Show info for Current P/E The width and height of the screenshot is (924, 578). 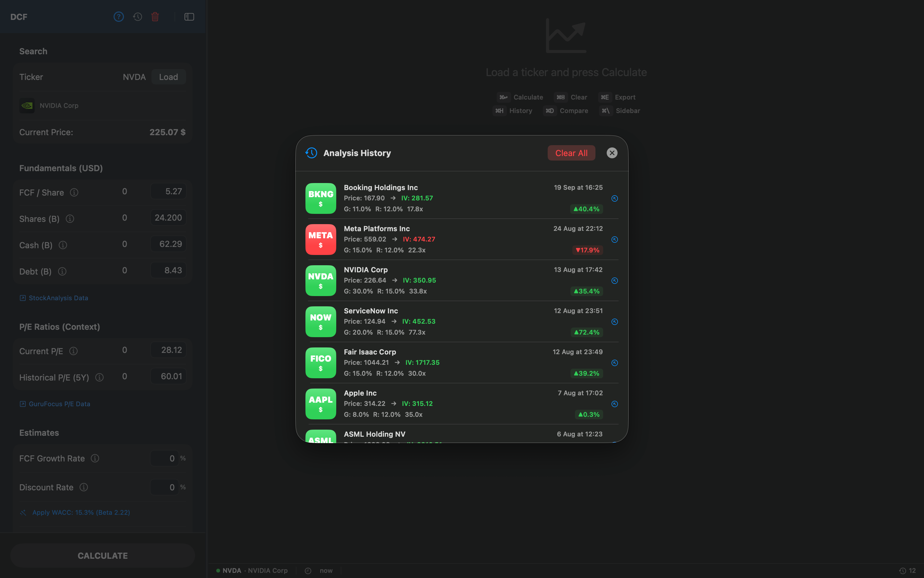tap(74, 351)
